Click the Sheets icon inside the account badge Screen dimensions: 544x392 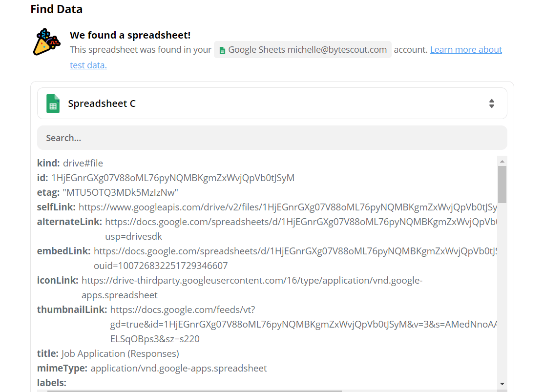(x=222, y=49)
